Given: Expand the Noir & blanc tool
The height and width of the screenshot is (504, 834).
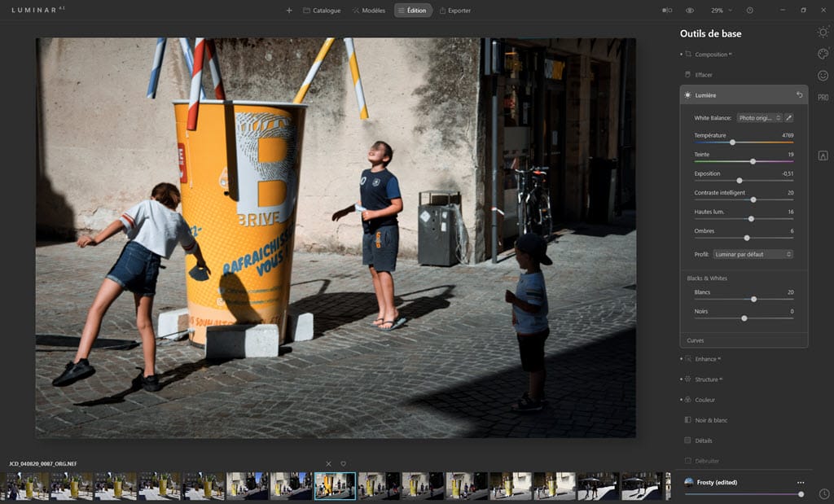Looking at the screenshot, I should pyautogui.click(x=711, y=420).
